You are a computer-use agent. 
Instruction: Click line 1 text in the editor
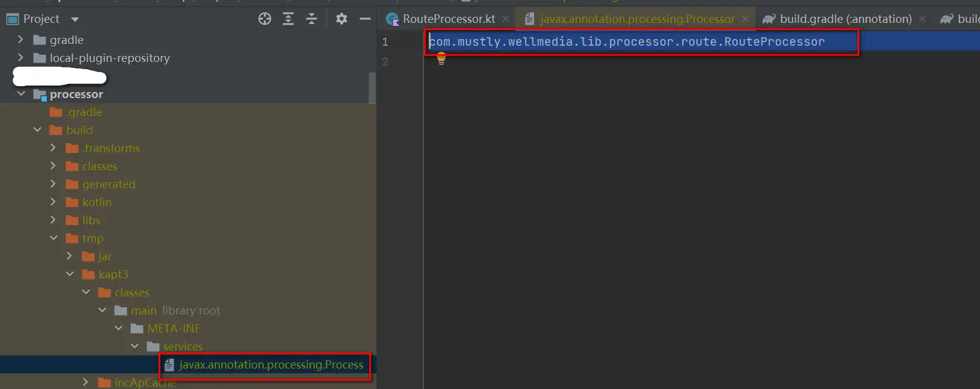click(626, 42)
